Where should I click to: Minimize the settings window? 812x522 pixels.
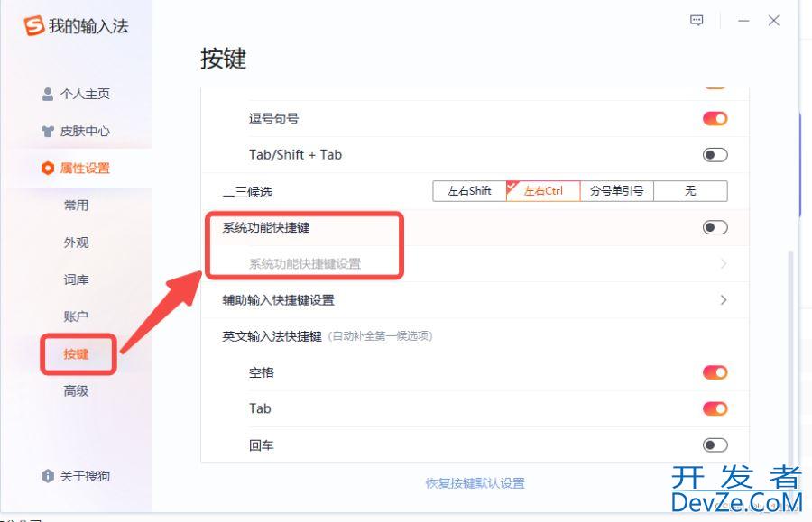click(743, 21)
